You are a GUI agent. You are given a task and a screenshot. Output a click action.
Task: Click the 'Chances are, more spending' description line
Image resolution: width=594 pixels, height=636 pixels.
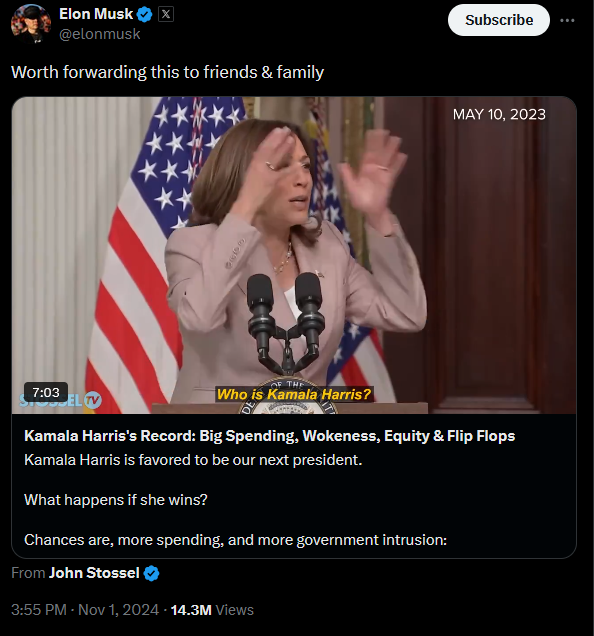tap(235, 540)
